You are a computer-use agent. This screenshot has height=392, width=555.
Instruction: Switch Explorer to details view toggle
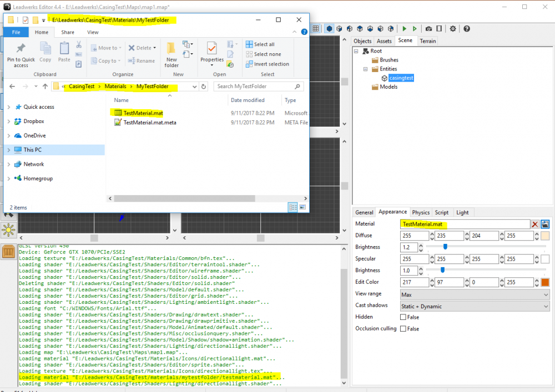tap(292, 207)
